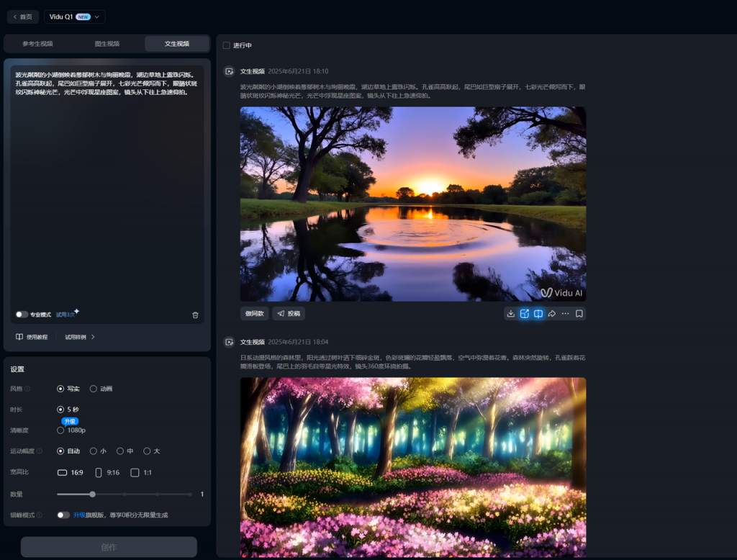Click the 投稿 submit button
737x560 pixels.
(289, 314)
